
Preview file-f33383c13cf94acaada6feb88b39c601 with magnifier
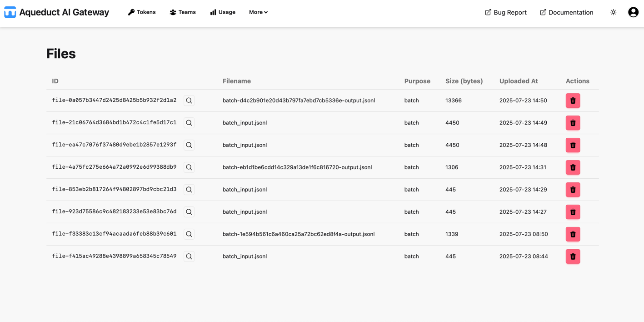click(x=189, y=234)
